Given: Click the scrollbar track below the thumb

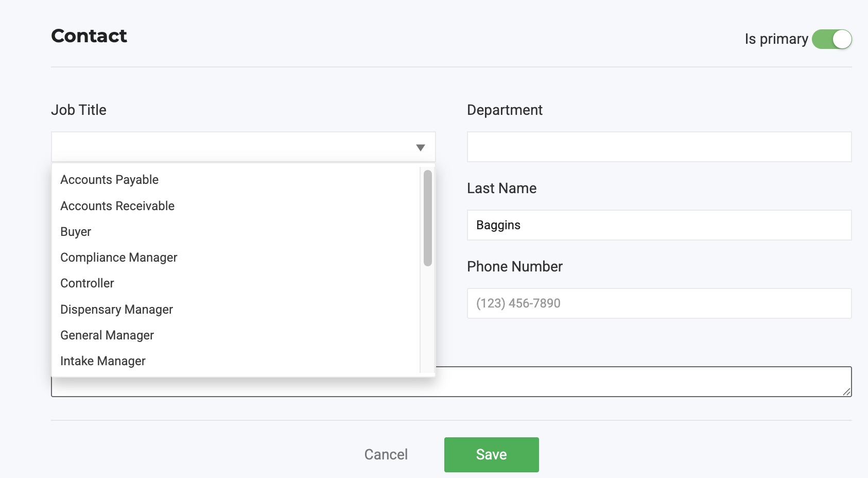Looking at the screenshot, I should pyautogui.click(x=427, y=319).
